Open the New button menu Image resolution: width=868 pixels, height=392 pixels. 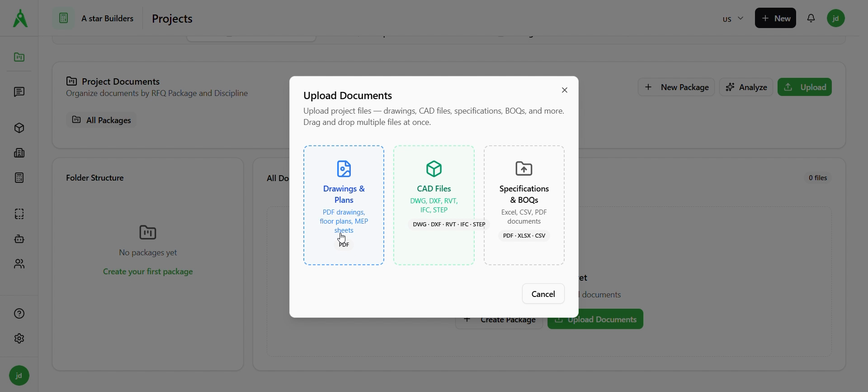(x=775, y=19)
